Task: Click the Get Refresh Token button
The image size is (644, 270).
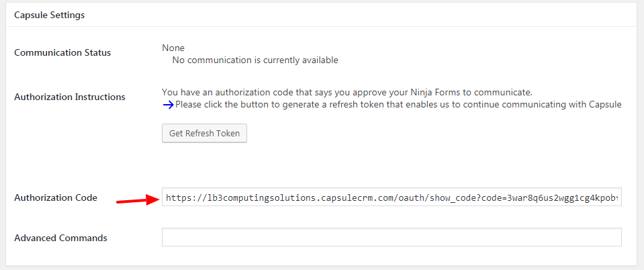Action: (x=205, y=133)
